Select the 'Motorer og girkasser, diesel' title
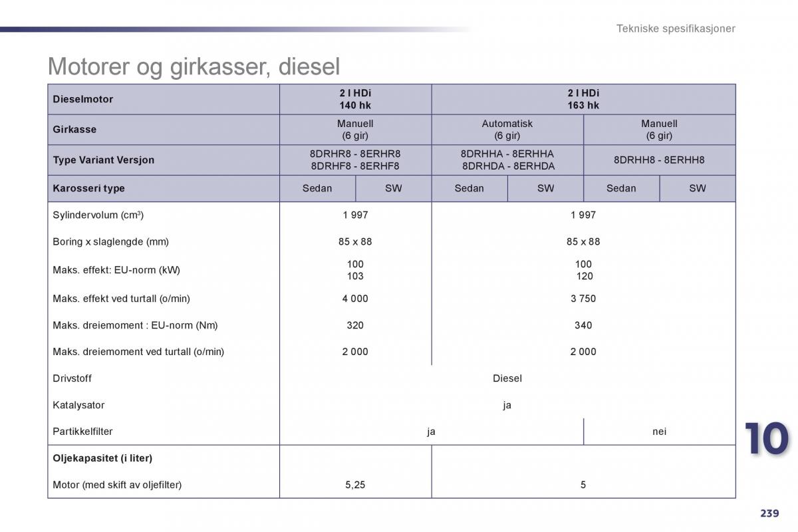The width and height of the screenshot is (798, 532). click(194, 66)
